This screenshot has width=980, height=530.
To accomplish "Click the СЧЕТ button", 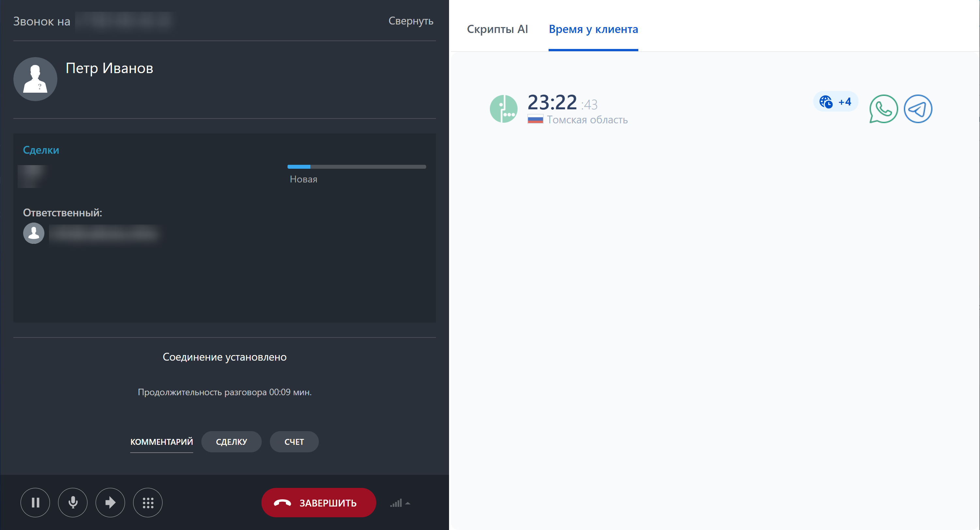I will 294,442.
